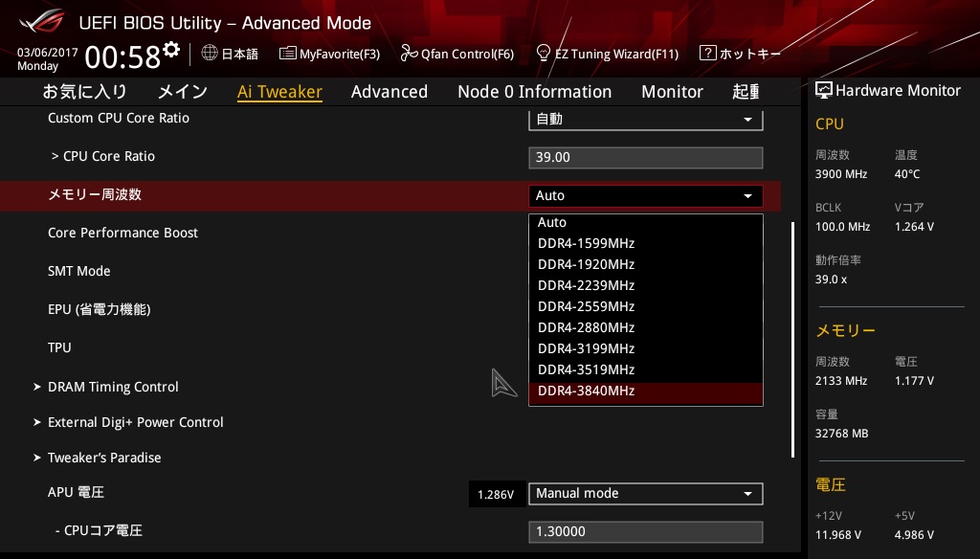Screen dimensions: 980x559
Task: Go to the Monitor tab
Action: (672, 92)
